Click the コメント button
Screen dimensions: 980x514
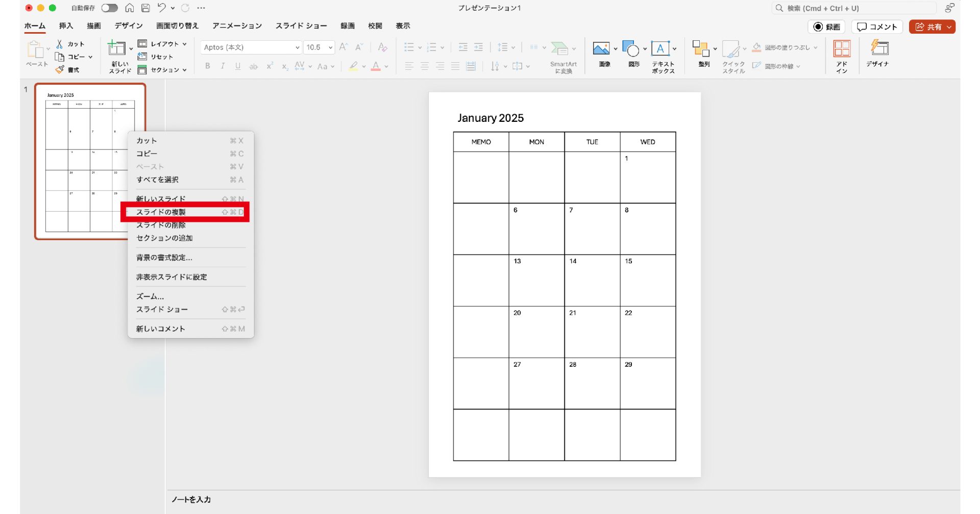(877, 27)
